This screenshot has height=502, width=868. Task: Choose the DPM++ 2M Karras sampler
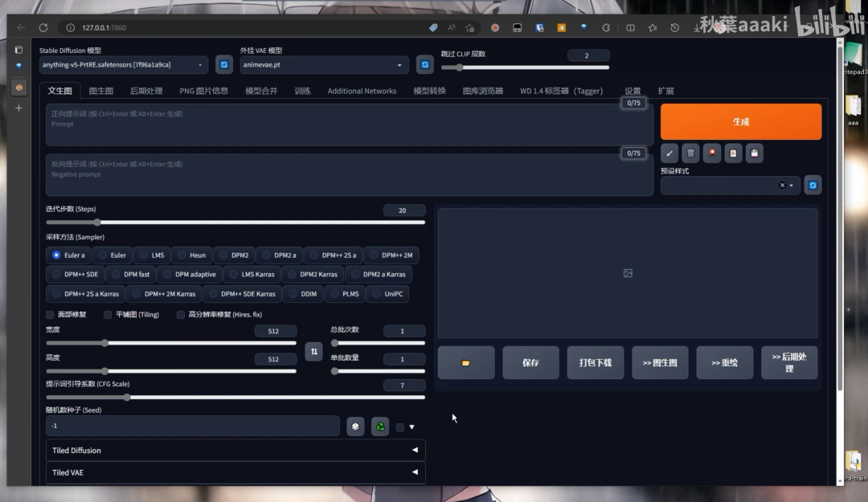click(x=164, y=294)
